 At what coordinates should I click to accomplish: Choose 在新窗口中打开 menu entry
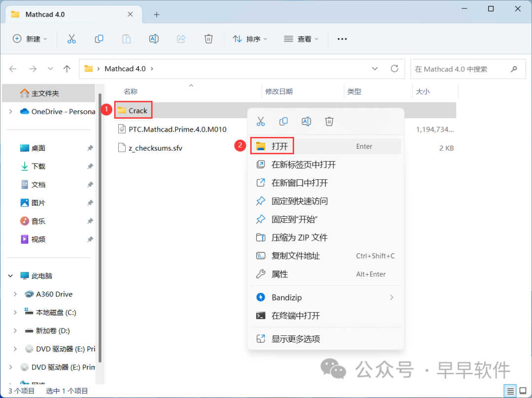point(326,183)
